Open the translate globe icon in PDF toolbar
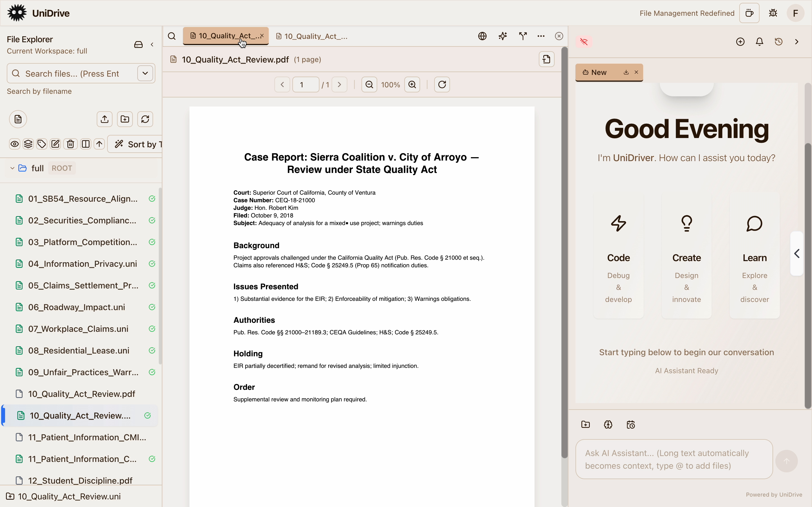The height and width of the screenshot is (507, 812). [482, 36]
